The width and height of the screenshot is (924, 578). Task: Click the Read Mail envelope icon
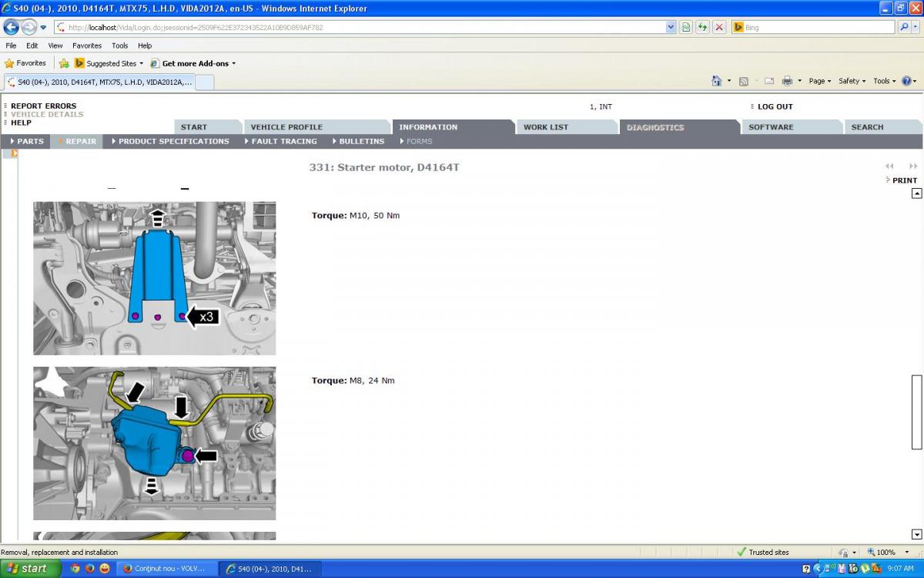coord(769,81)
